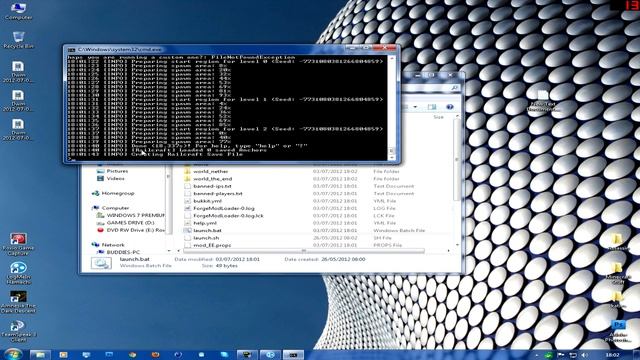The image size is (640, 360).
Task: Select Videos in Explorer navigation pane
Action: point(116,178)
